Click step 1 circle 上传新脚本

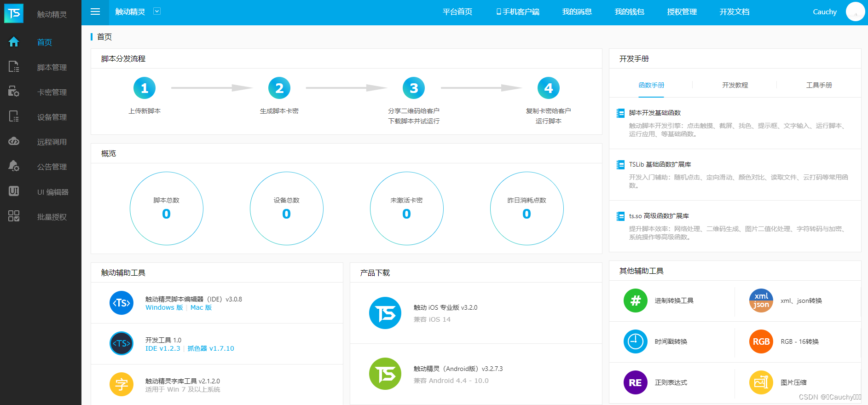tap(145, 88)
